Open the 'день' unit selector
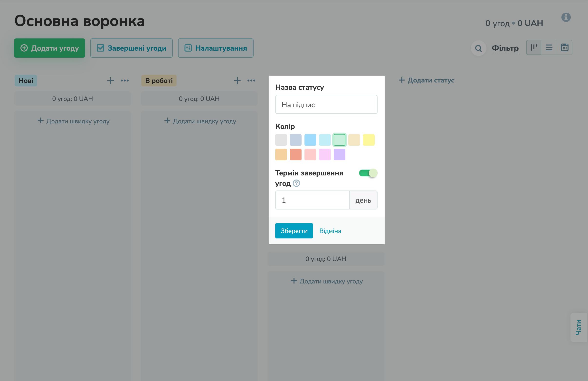This screenshot has height=381, width=588. pyautogui.click(x=363, y=200)
